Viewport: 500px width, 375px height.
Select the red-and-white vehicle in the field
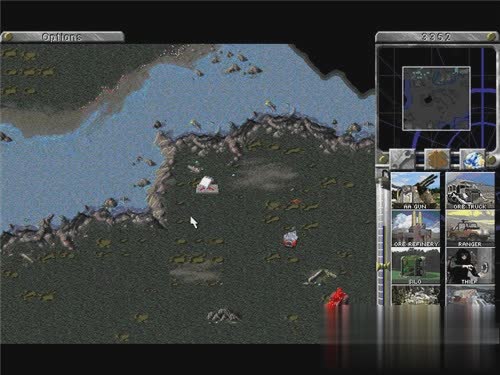click(290, 239)
